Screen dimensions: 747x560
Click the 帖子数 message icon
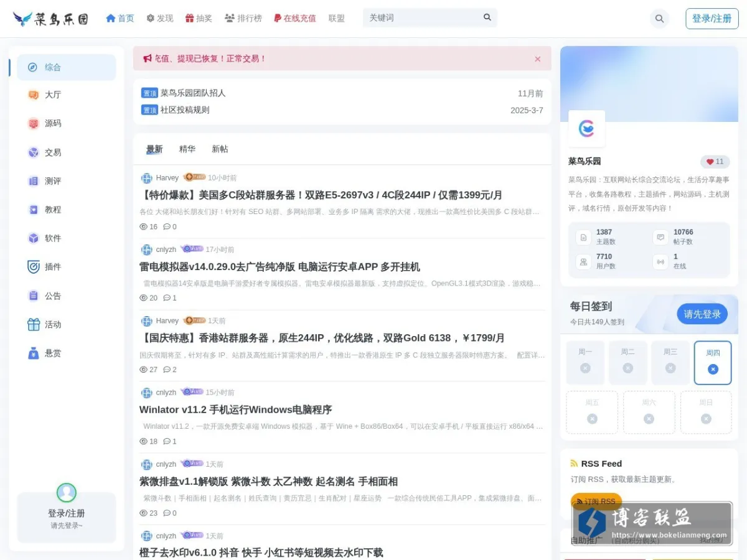(x=660, y=237)
